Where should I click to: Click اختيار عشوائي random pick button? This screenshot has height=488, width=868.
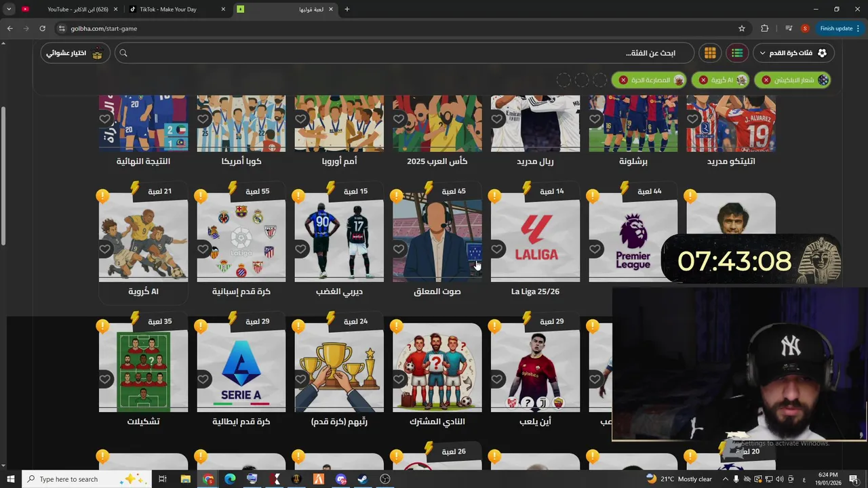[75, 53]
